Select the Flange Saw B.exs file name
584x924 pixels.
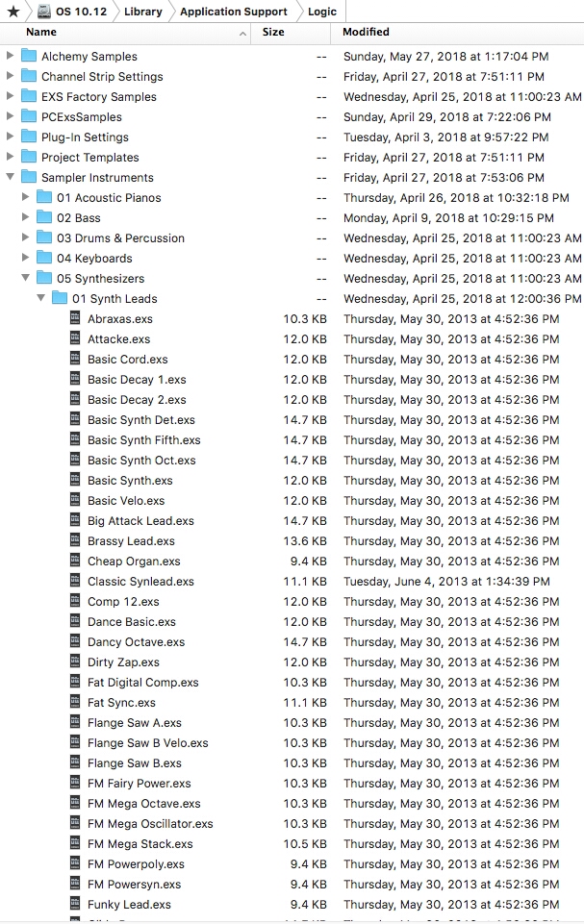point(135,763)
